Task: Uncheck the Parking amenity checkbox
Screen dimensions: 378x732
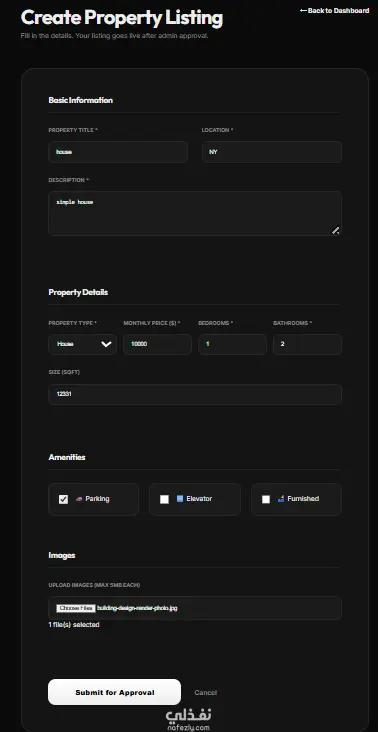Action: point(63,500)
